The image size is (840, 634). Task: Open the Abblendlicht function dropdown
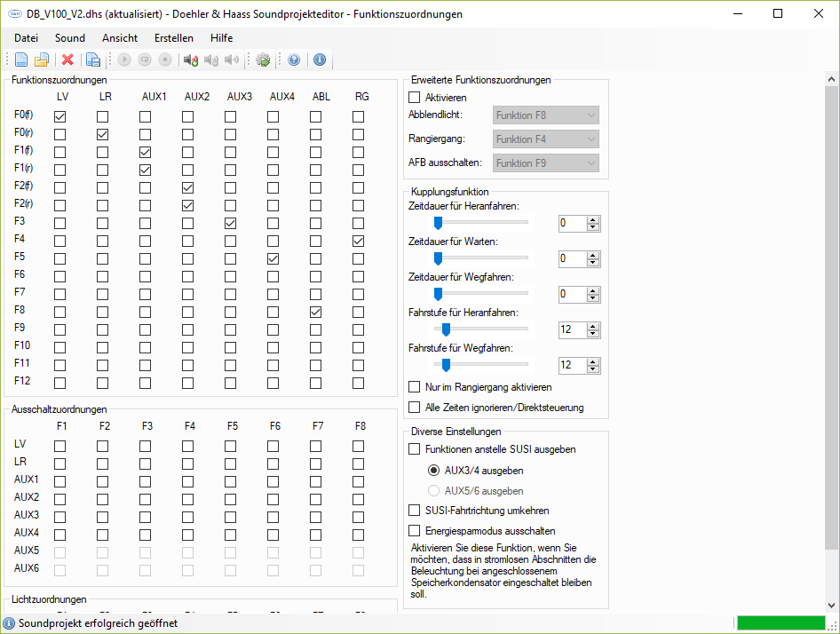(546, 115)
